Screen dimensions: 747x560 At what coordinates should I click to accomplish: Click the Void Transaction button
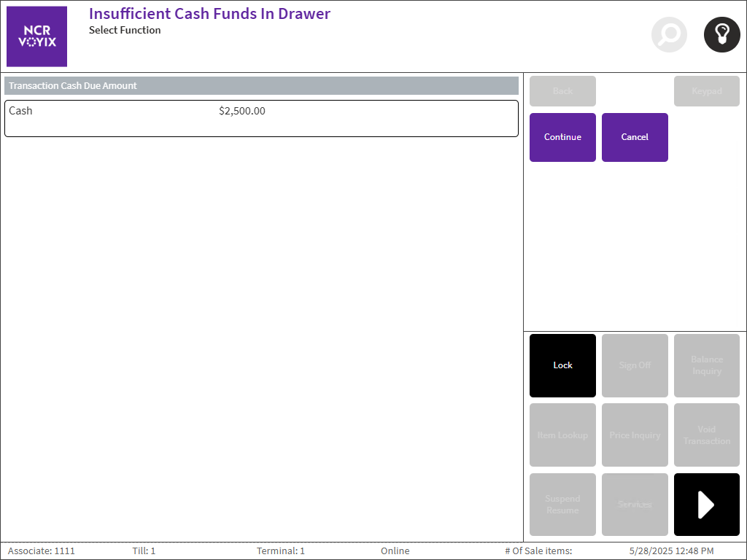coord(706,435)
